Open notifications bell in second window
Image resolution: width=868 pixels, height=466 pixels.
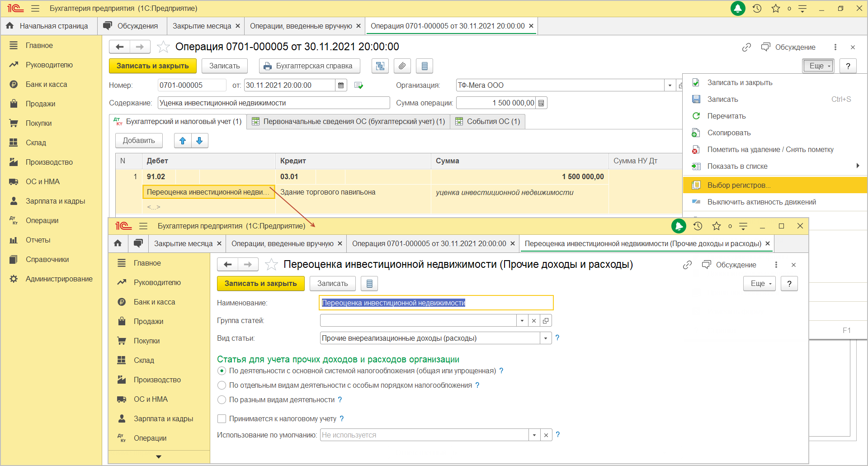679,226
